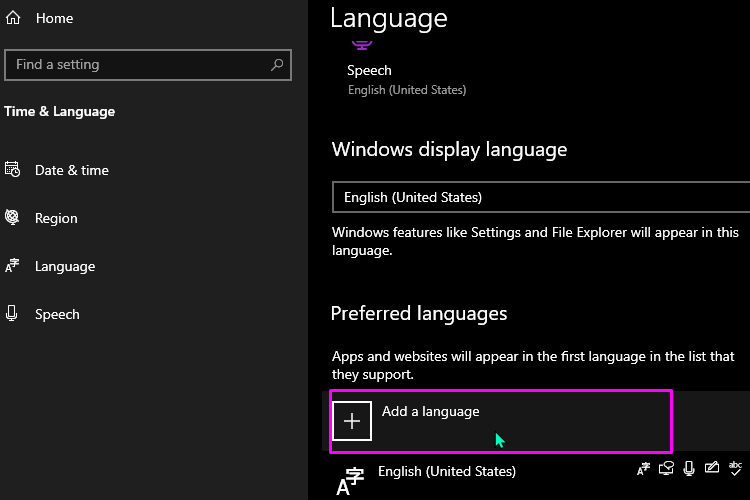The image size is (750, 500).
Task: Click the Add a language label
Action: coord(430,411)
